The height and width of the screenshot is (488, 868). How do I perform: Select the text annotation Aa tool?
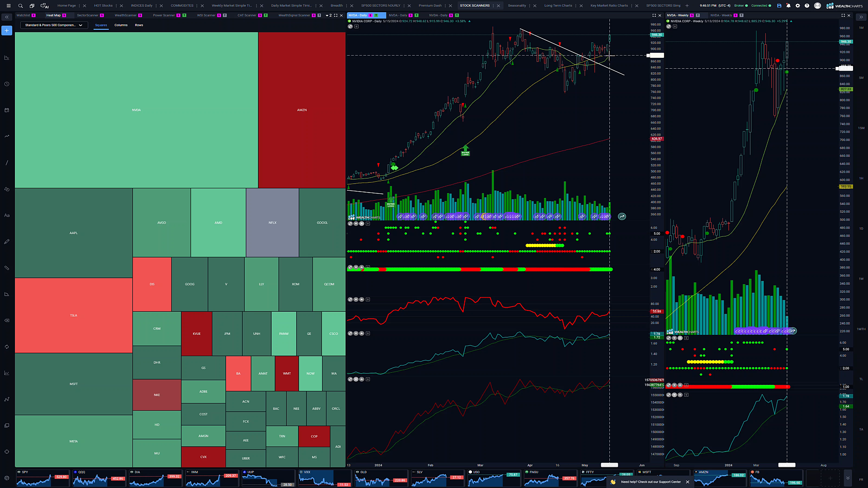7,215
